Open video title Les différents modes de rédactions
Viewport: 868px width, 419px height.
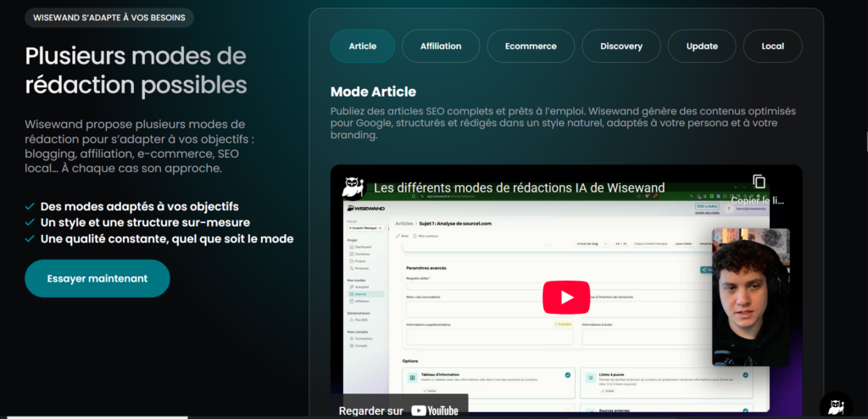[520, 187]
